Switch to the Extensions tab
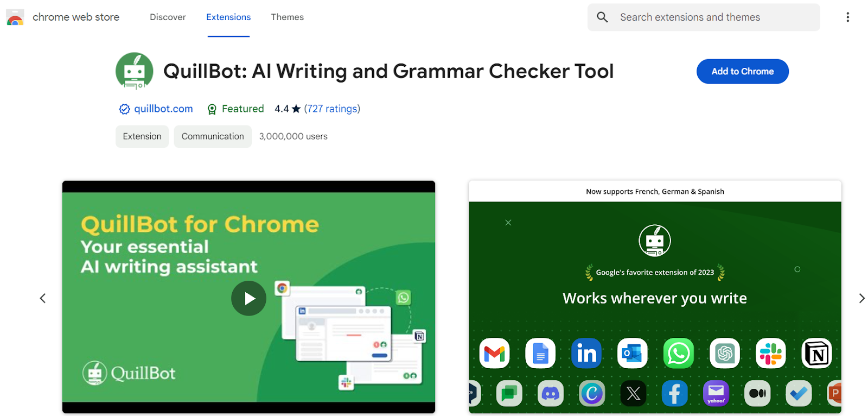Viewport: 868px width, 416px height. coord(228,17)
